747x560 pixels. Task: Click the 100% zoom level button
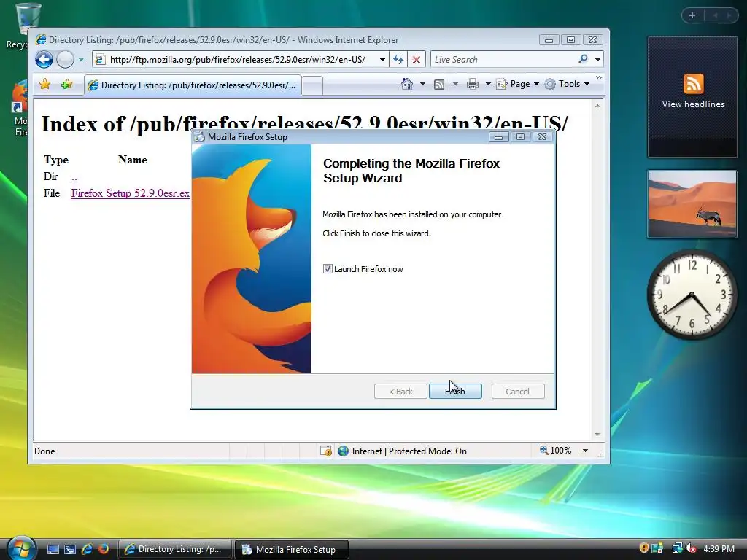[x=555, y=451]
